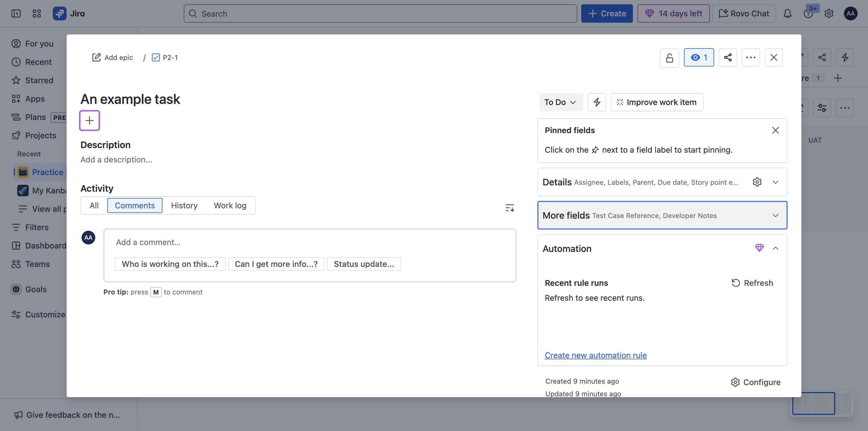Toggle watching with the eye icon
This screenshot has height=431, width=868.
click(699, 57)
